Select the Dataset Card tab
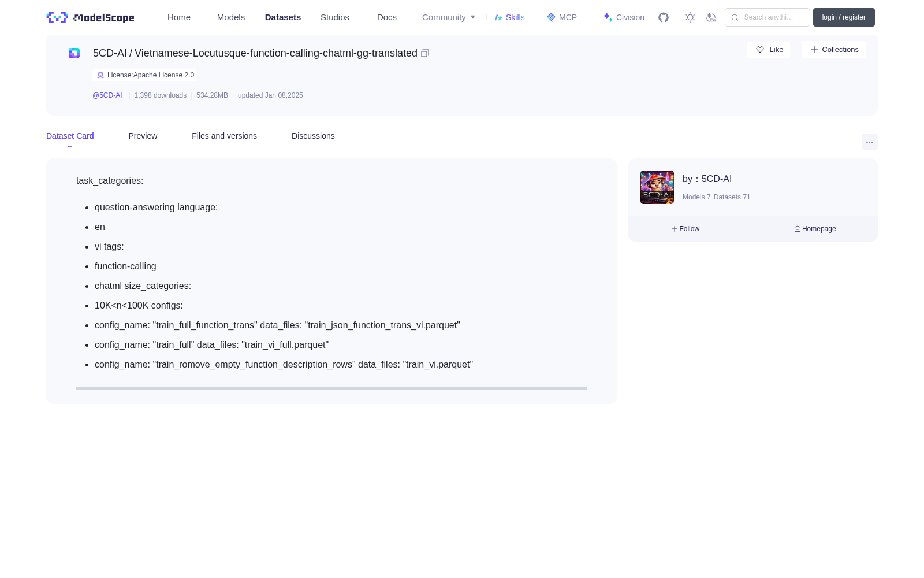The image size is (924, 578). click(70, 136)
